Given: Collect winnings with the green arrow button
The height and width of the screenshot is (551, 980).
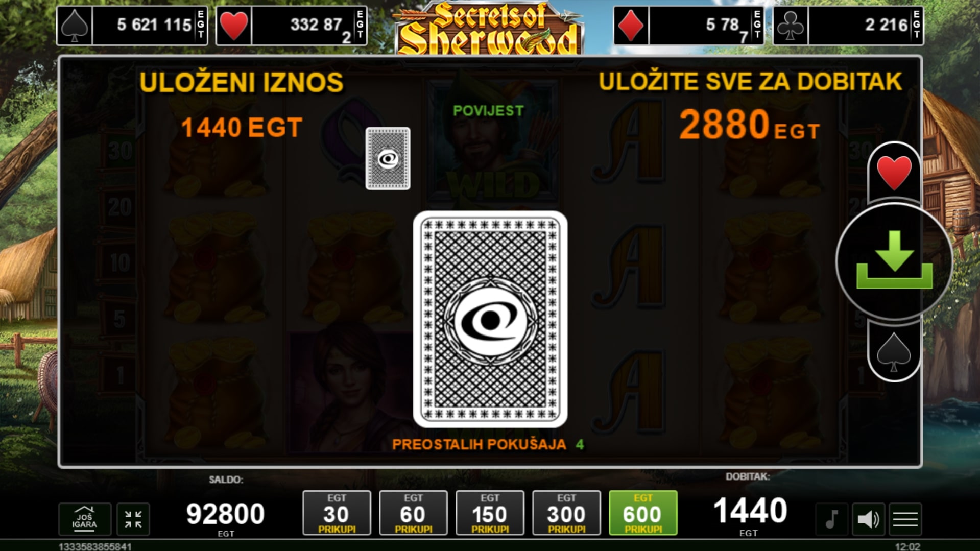Looking at the screenshot, I should (894, 261).
